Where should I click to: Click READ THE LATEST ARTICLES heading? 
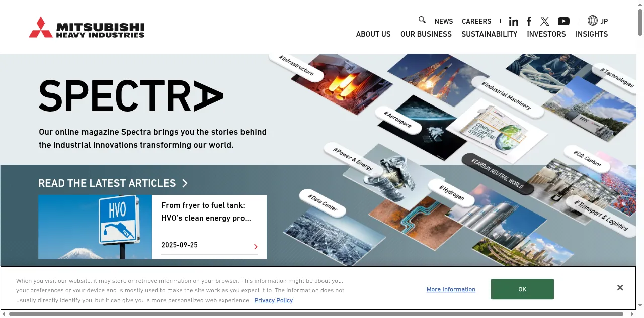pos(107,183)
